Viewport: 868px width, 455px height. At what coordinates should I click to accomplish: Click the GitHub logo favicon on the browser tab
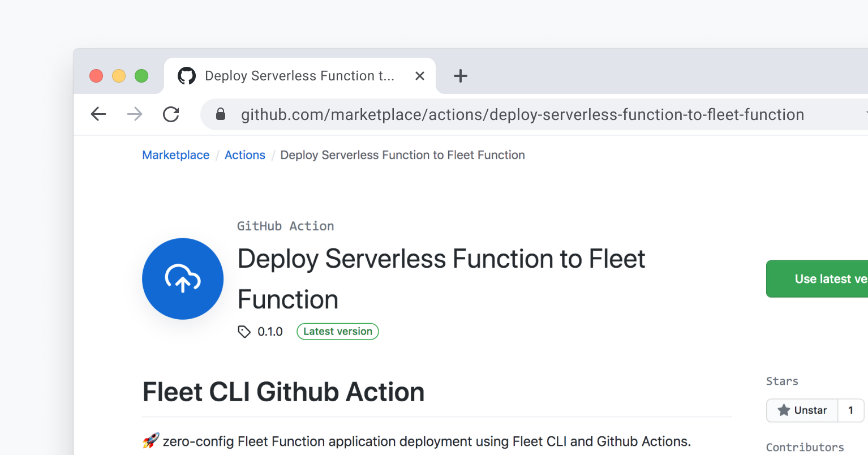tap(186, 75)
